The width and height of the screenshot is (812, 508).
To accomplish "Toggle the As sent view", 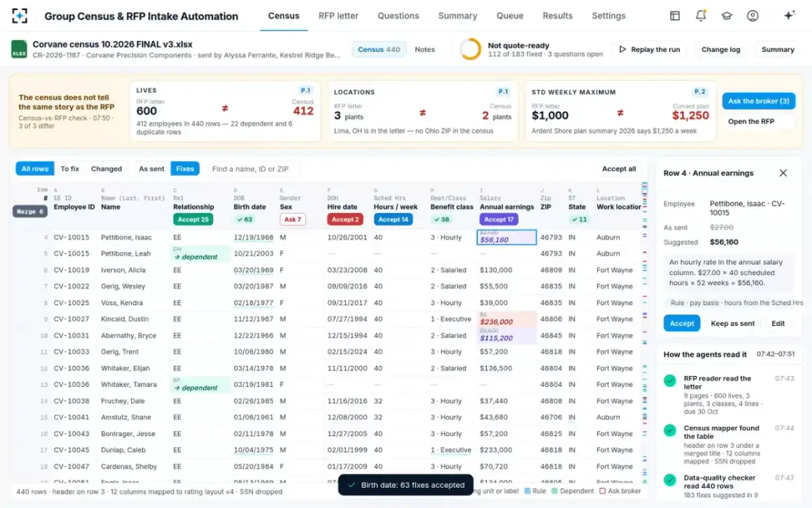I will [152, 169].
